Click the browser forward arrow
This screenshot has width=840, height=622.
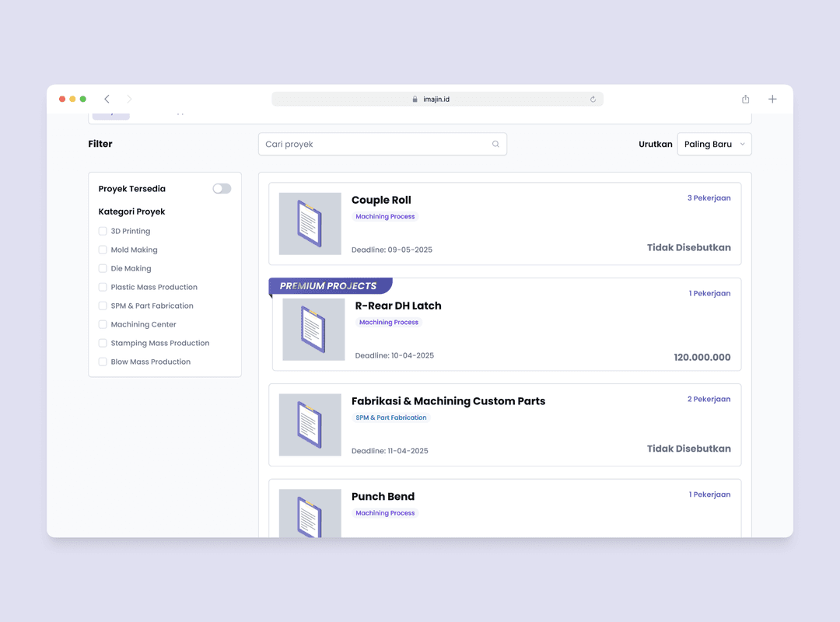[x=129, y=99]
